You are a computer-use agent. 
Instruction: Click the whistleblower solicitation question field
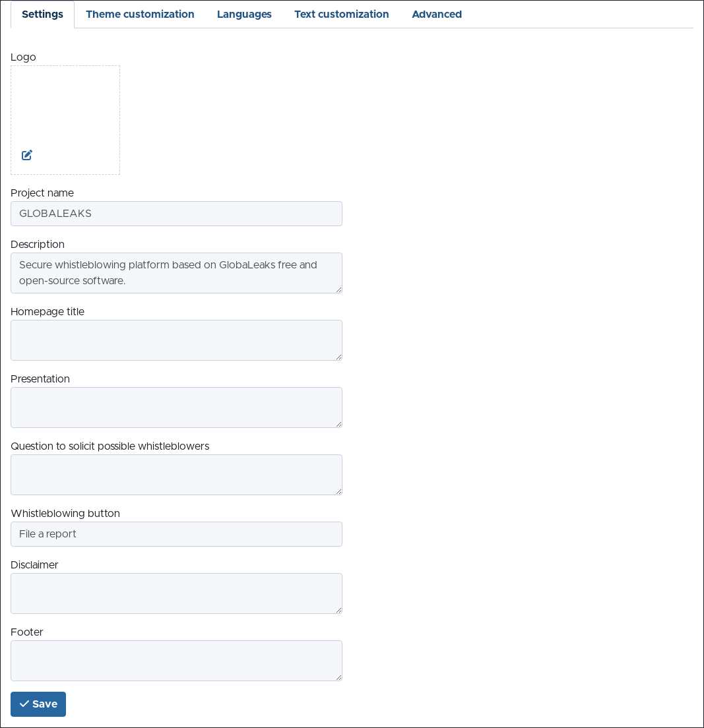[x=176, y=475]
